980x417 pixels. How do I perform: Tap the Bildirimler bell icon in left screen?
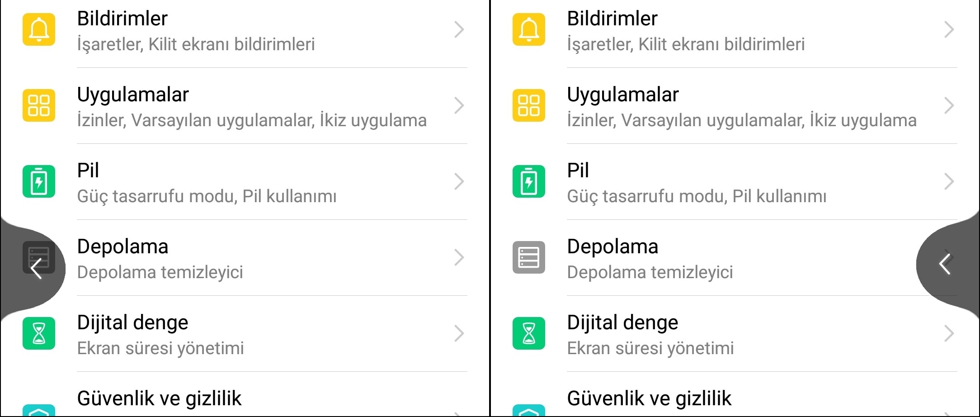coord(39,30)
